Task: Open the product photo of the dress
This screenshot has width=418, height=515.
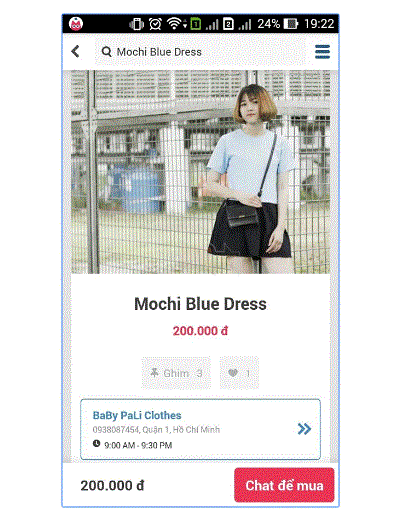Action: (x=200, y=172)
